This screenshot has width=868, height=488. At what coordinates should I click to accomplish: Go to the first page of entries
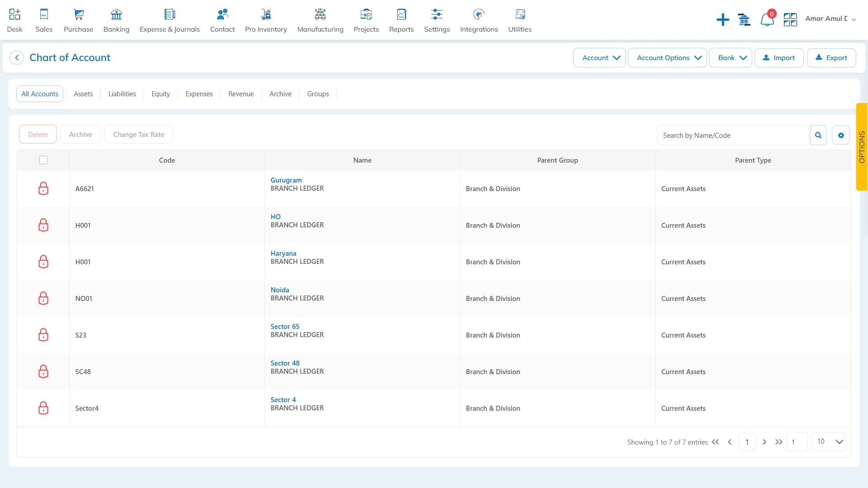point(715,442)
